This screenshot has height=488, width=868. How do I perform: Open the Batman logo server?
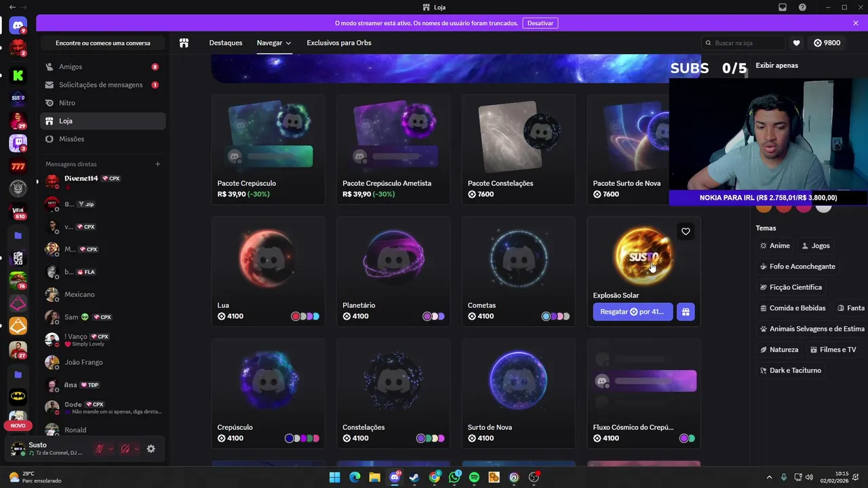(x=18, y=396)
